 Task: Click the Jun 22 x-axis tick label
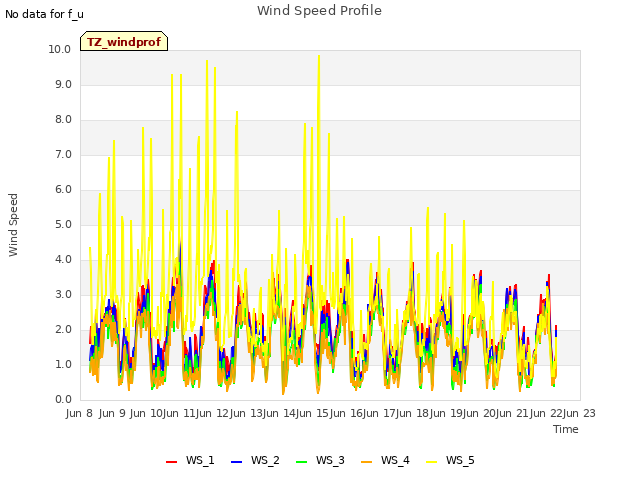[545, 413]
